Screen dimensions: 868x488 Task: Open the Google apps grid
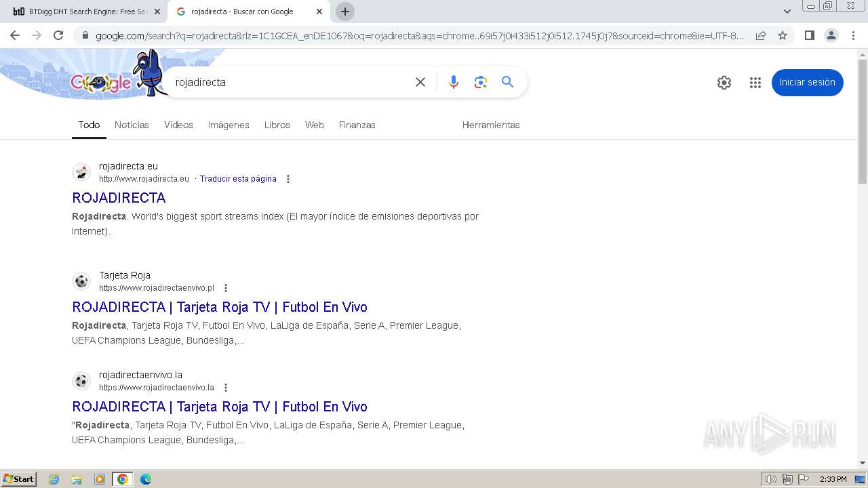click(x=755, y=83)
